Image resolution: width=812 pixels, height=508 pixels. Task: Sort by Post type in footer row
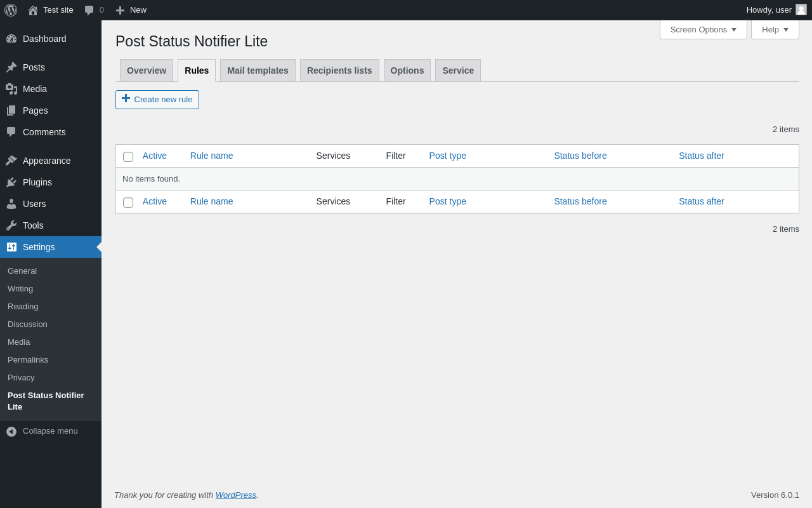(x=448, y=201)
